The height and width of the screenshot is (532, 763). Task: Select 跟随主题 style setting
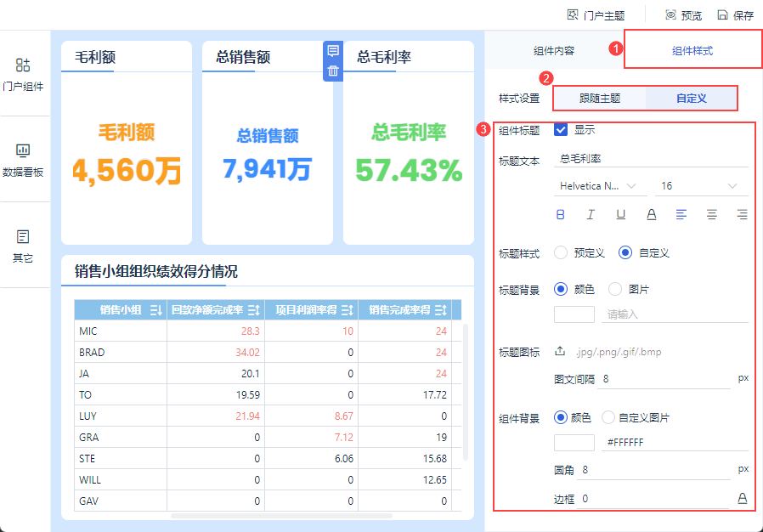point(600,99)
